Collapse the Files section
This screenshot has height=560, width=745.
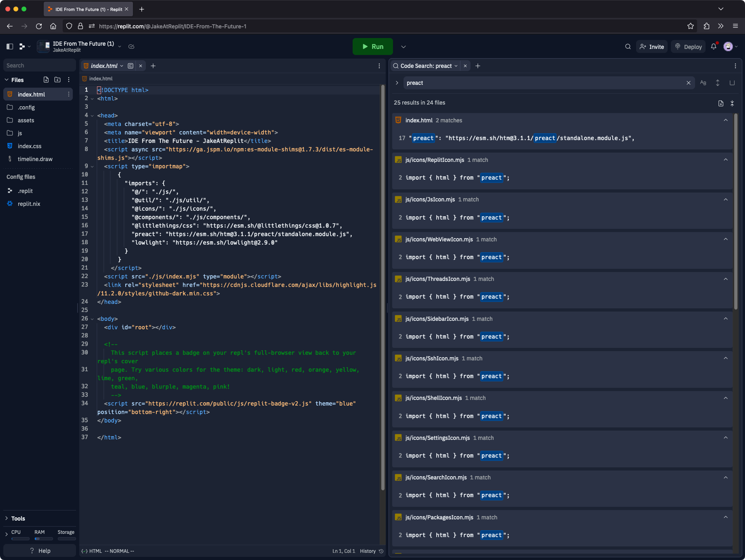pyautogui.click(x=6, y=80)
